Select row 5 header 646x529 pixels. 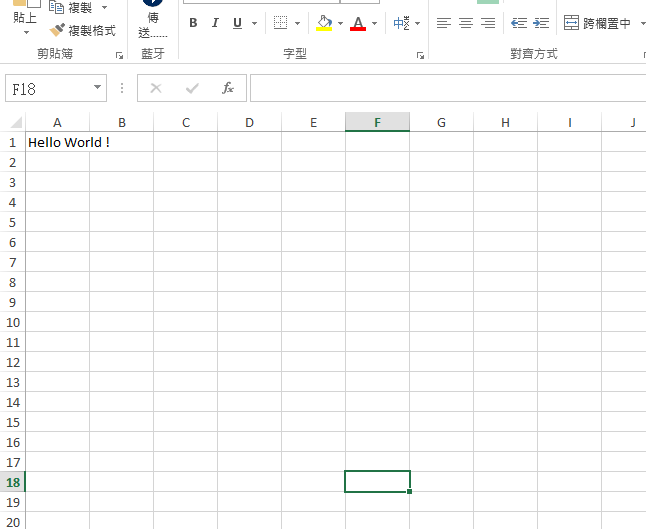click(12, 222)
